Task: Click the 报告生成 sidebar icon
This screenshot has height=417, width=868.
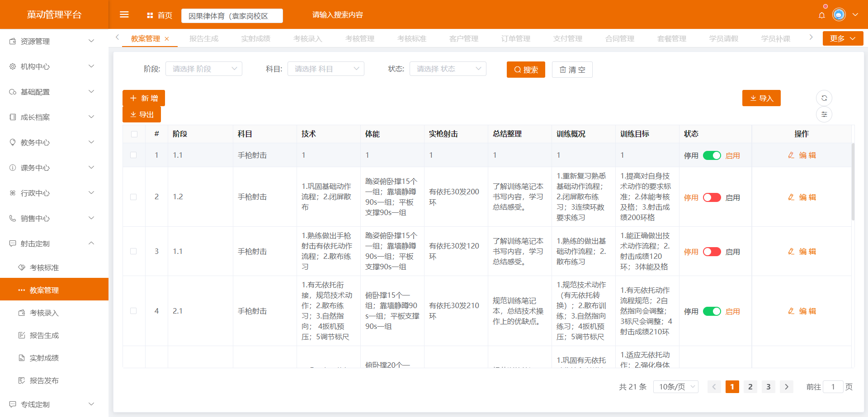Action: [22, 335]
